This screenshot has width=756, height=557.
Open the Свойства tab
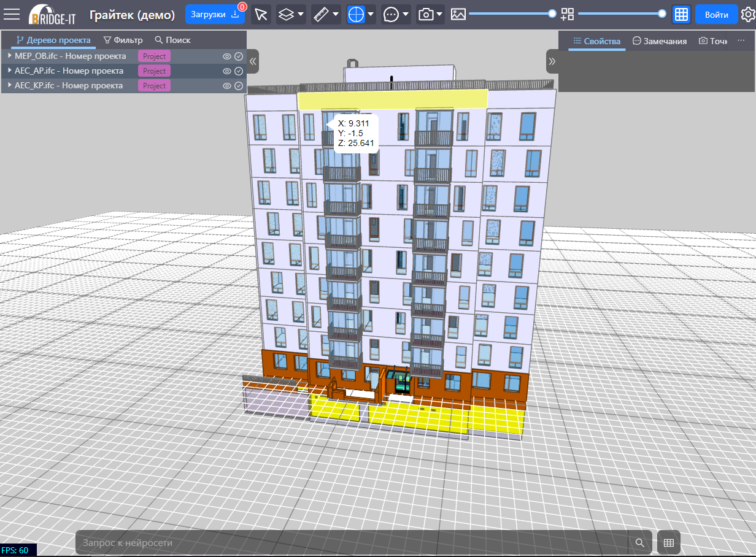click(x=597, y=41)
